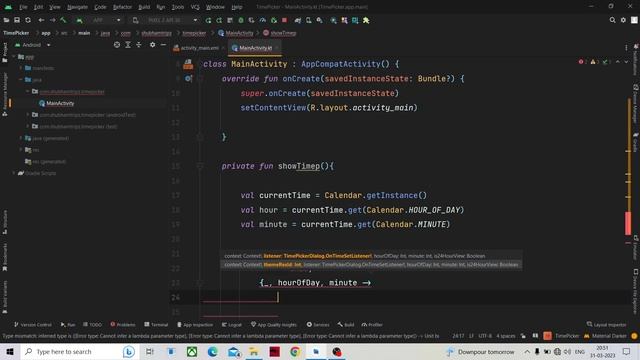Toggle fold for the onCreate function

[200, 78]
